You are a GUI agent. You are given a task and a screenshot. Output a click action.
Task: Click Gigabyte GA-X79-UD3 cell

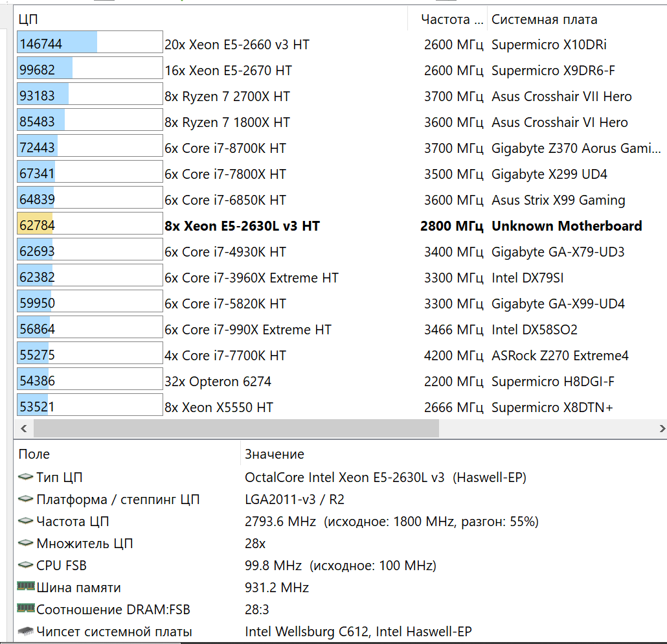[x=558, y=252]
